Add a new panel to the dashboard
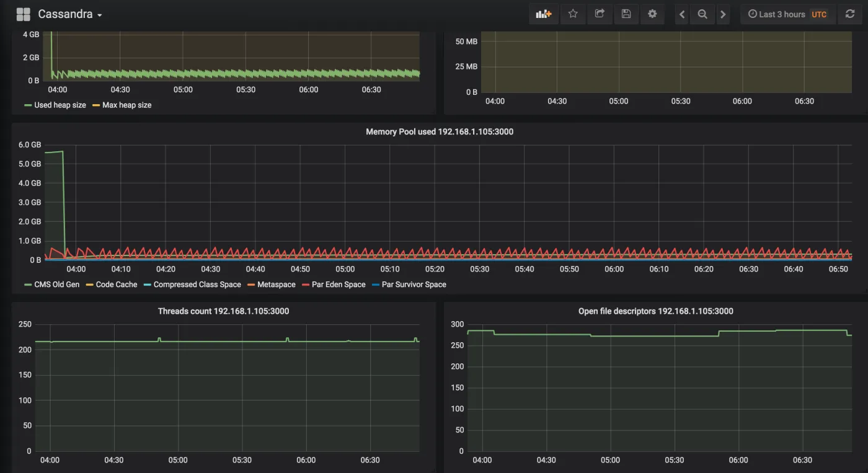 tap(544, 14)
